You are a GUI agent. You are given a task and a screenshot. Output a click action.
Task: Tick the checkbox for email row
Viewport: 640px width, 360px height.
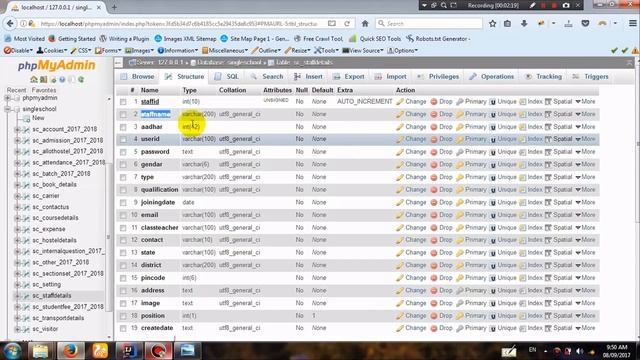tap(123, 216)
